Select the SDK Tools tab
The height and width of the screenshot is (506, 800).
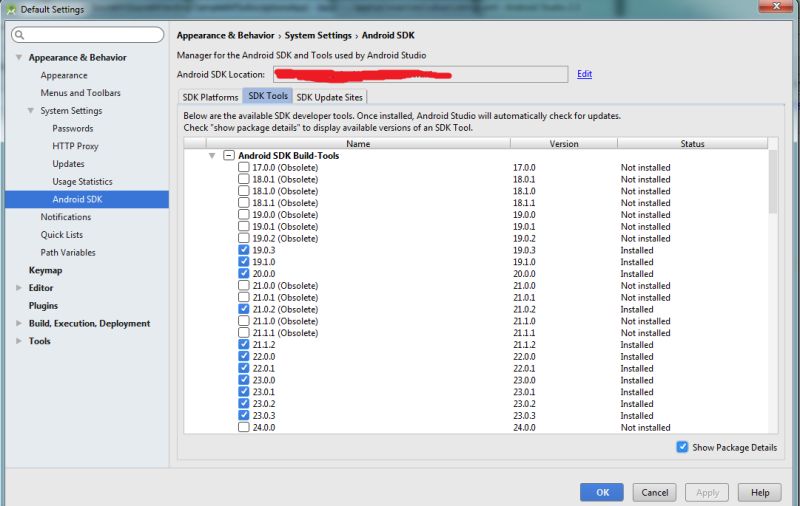point(268,96)
